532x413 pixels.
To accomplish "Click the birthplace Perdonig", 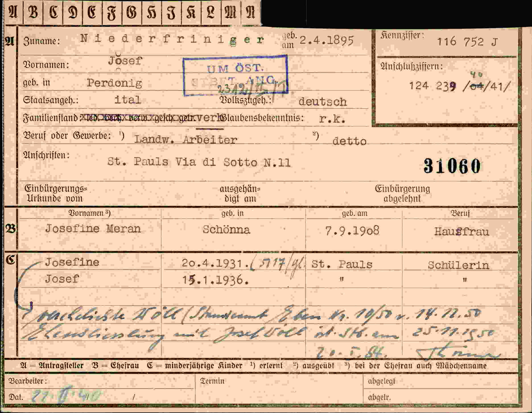I will click(114, 83).
